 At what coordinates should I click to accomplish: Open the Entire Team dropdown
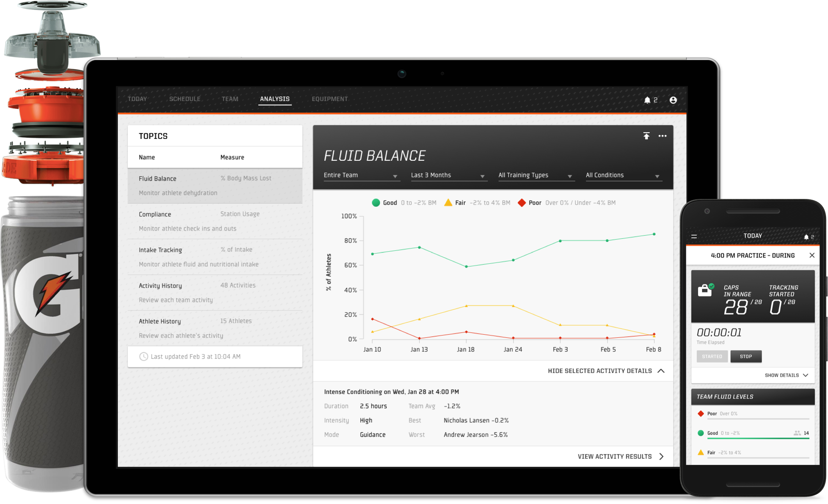tap(361, 175)
